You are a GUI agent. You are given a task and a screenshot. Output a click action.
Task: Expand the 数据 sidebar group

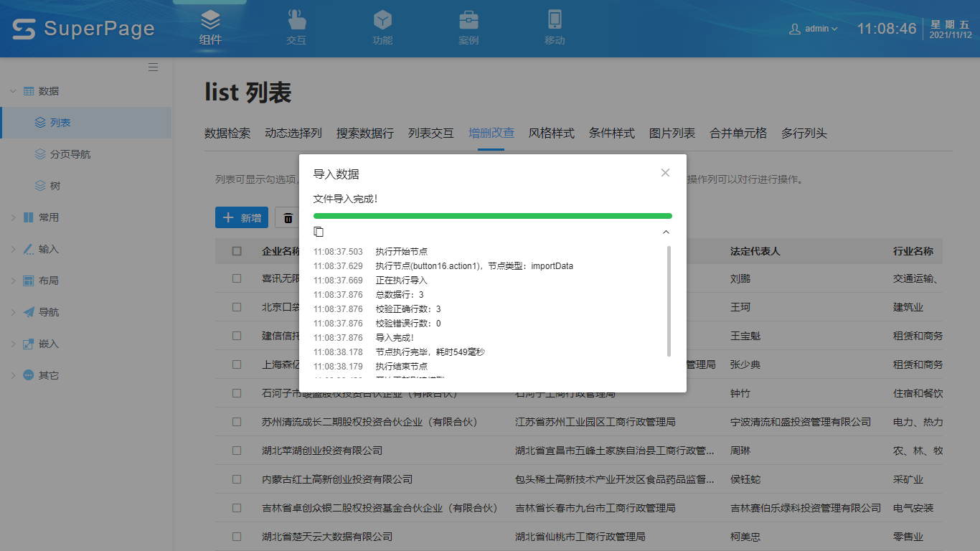(x=86, y=91)
